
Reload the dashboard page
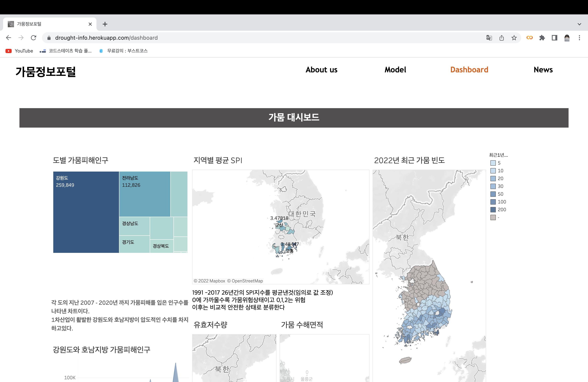point(34,38)
